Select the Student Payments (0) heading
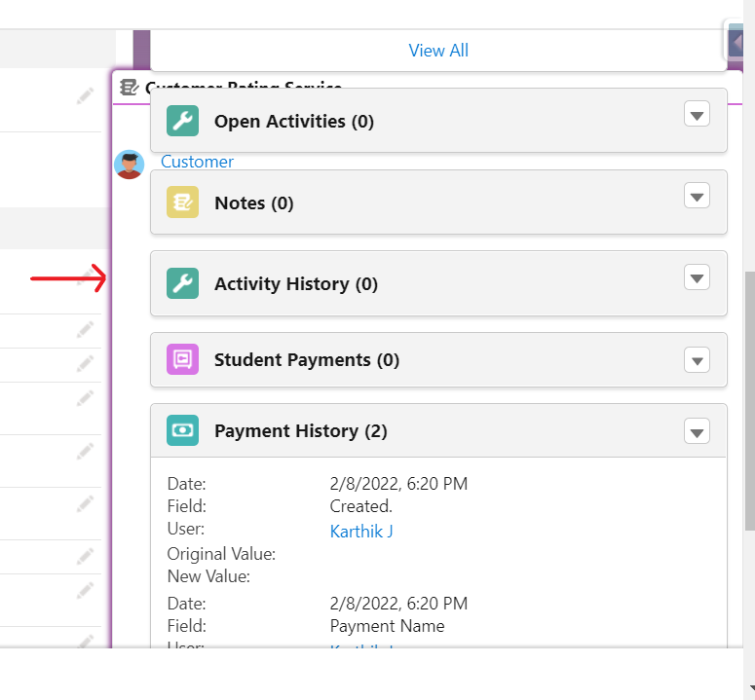Screen dimensions: 755x700 pos(306,359)
